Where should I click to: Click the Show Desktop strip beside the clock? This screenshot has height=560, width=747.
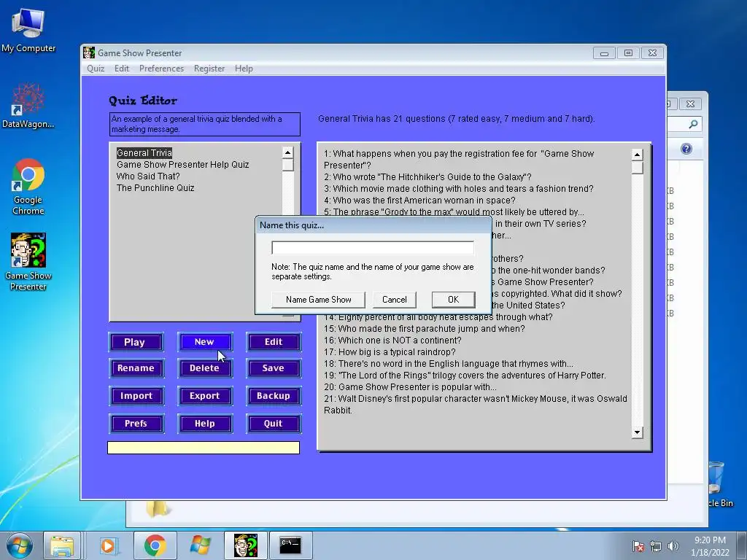[743, 545]
